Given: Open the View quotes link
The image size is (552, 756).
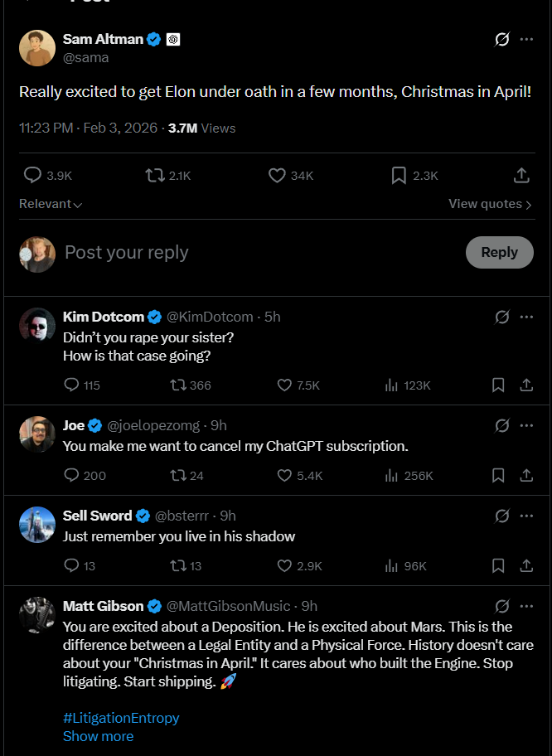Looking at the screenshot, I should pos(490,204).
